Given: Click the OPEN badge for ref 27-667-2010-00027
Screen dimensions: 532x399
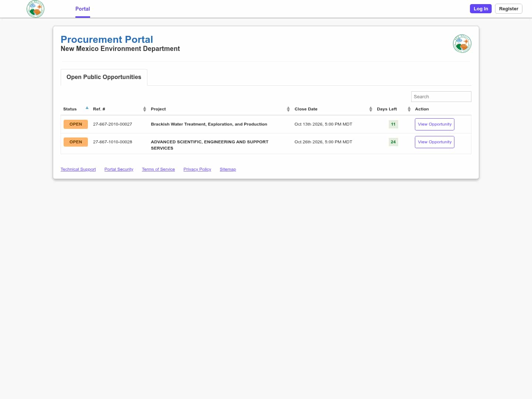Looking at the screenshot, I should point(76,124).
